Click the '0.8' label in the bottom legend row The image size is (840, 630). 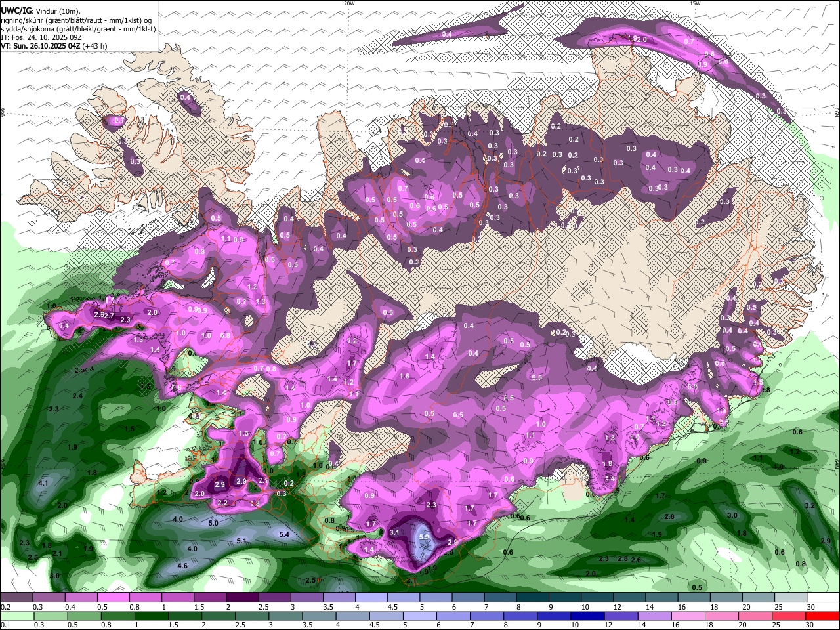(106, 625)
